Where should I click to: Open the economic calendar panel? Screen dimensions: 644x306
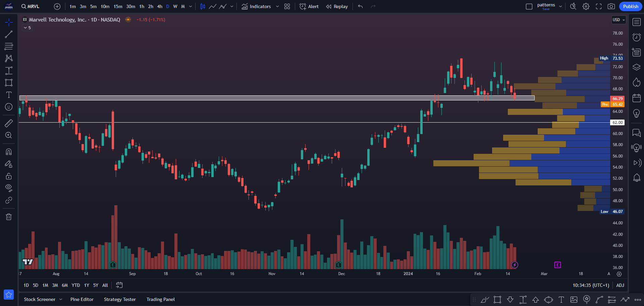click(637, 98)
